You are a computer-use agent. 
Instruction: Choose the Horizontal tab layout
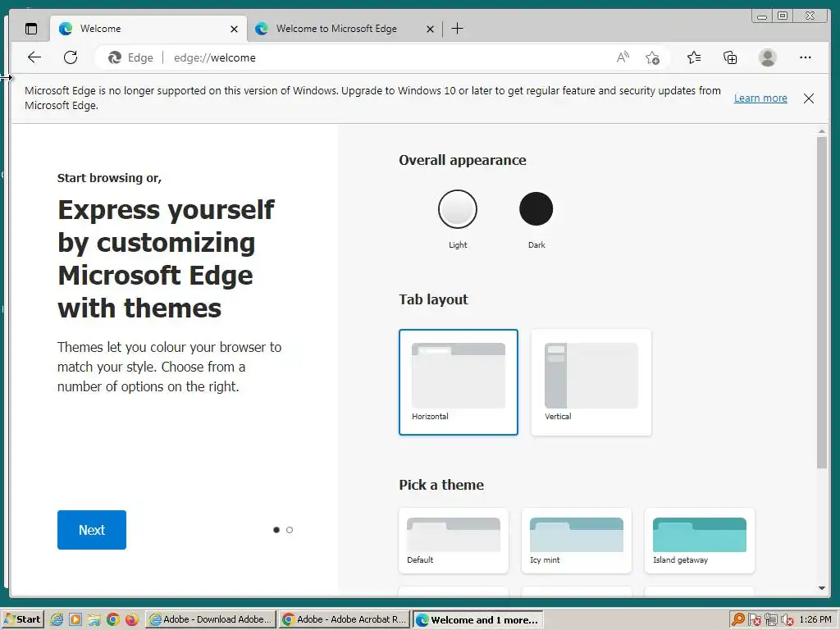click(459, 382)
